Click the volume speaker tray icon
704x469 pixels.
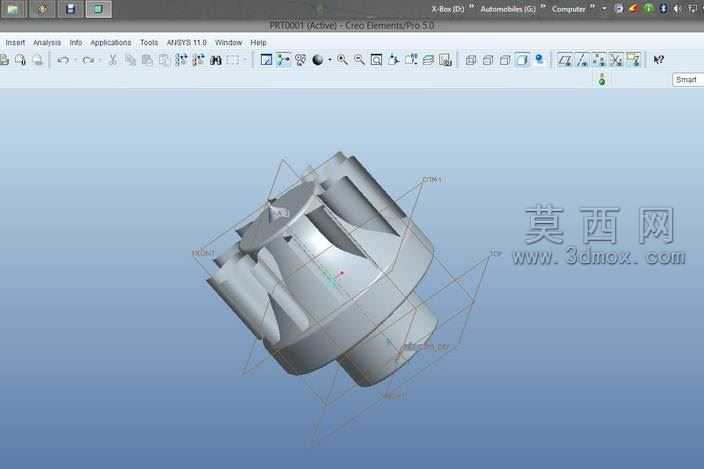(x=678, y=9)
